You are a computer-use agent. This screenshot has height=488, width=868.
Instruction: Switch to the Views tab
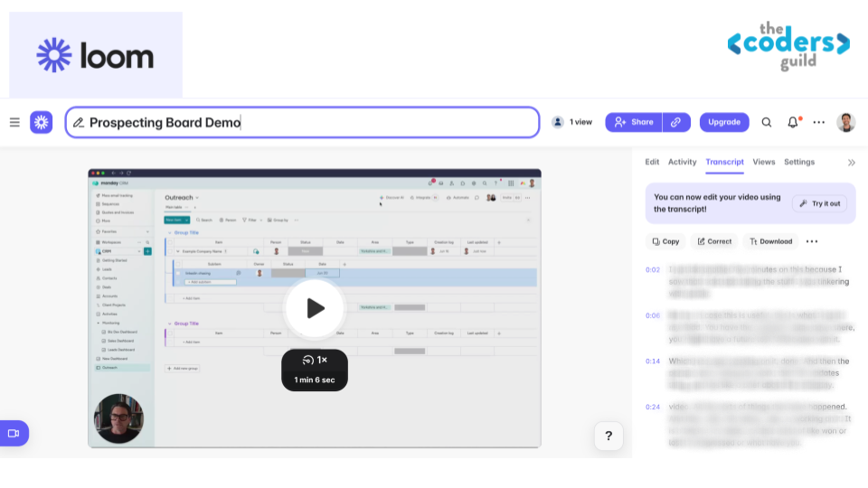click(764, 162)
